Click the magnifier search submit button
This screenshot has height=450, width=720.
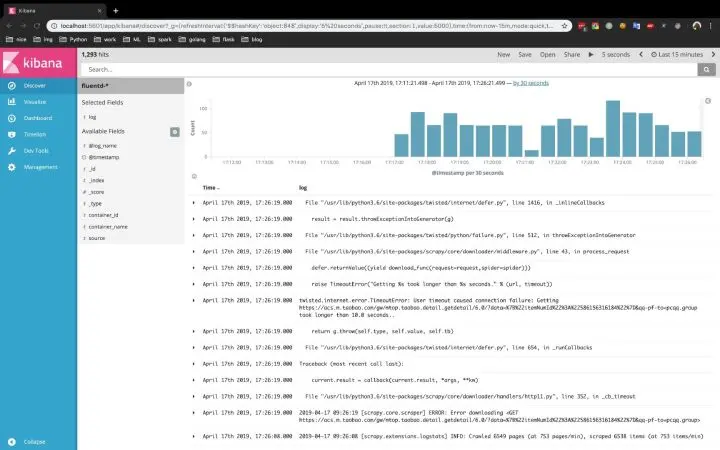tap(706, 69)
